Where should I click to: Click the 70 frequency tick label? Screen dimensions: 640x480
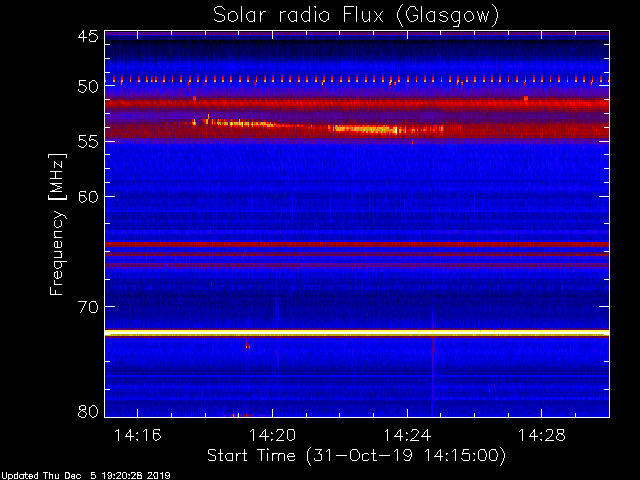tap(88, 306)
